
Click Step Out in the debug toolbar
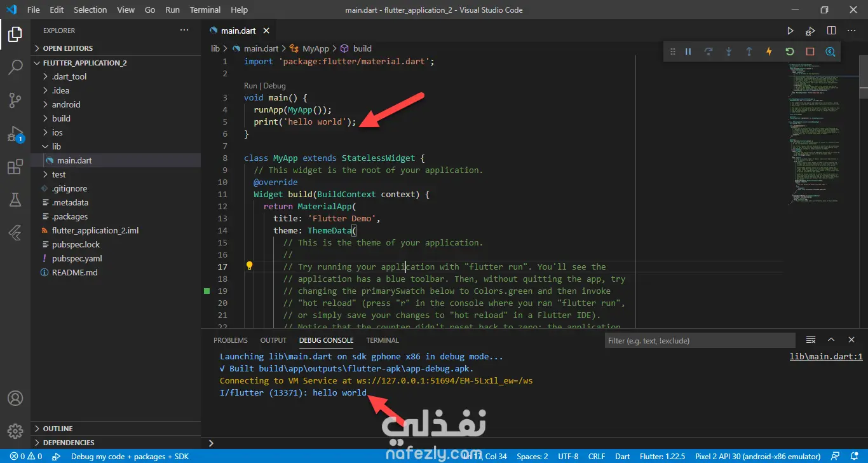click(749, 52)
